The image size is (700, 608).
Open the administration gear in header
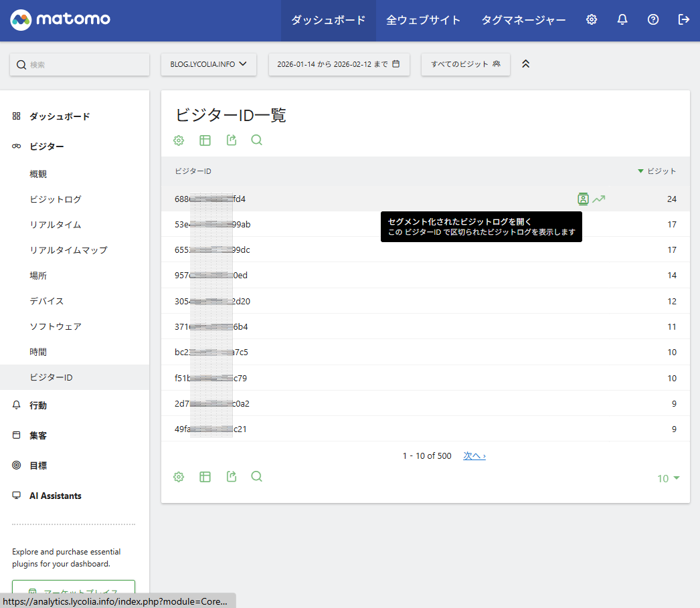tap(592, 20)
